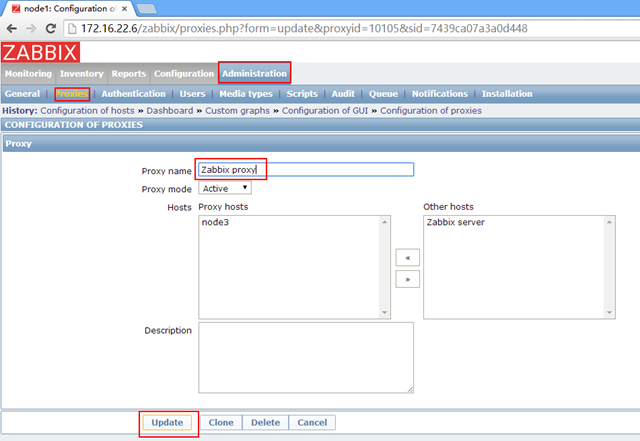
Task: Open the Inventory menu
Action: 82,74
